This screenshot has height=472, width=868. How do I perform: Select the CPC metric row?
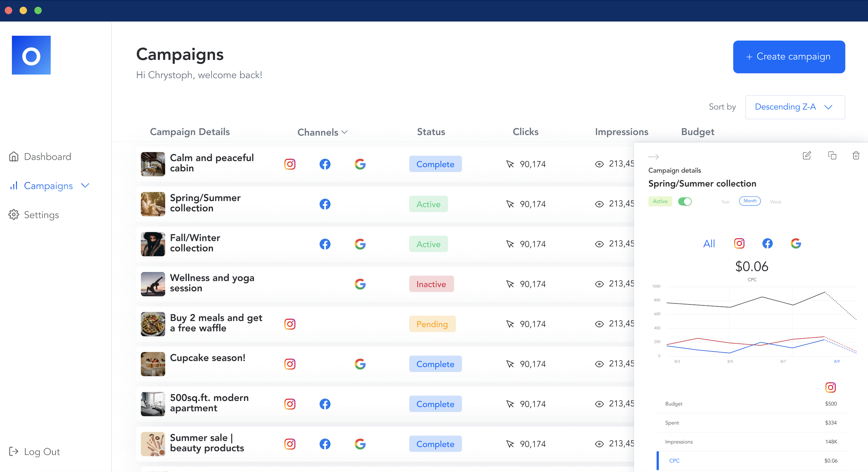point(752,461)
